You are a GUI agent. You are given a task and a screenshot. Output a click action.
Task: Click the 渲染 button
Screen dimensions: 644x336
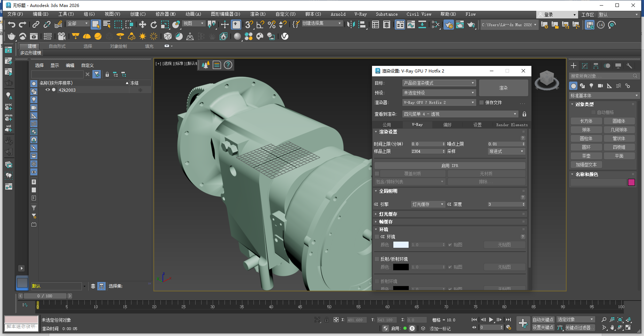click(503, 88)
